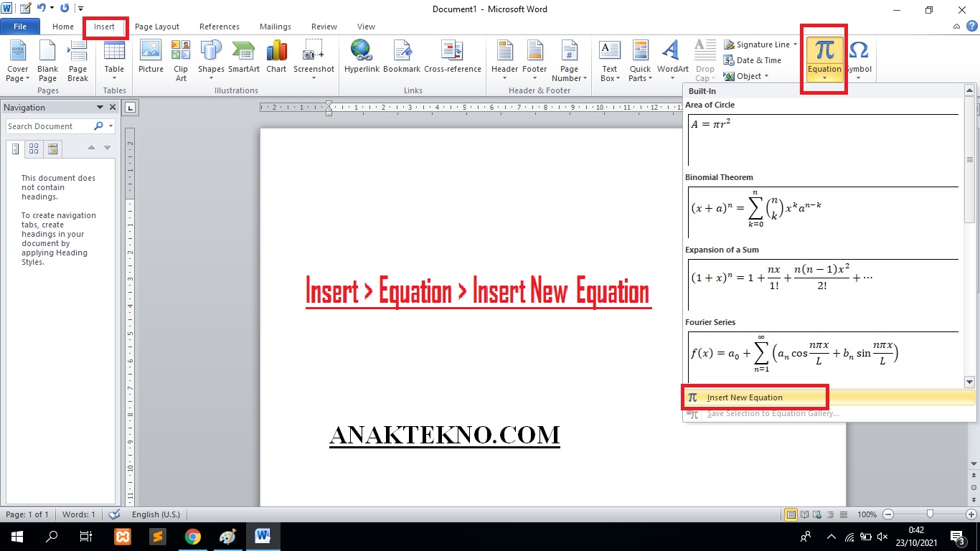Open the Shapes gallery
Screen dimensions: 980x551
click(x=211, y=61)
